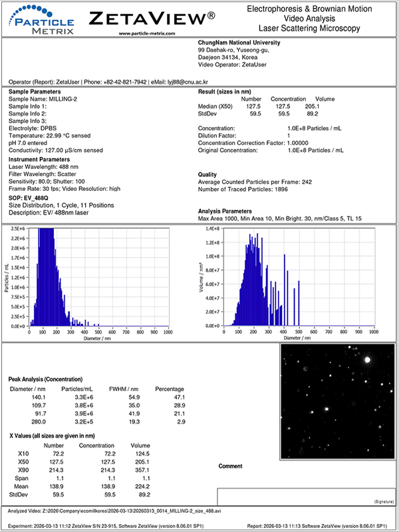Open the www.particle-metrix.com link

pos(146,33)
